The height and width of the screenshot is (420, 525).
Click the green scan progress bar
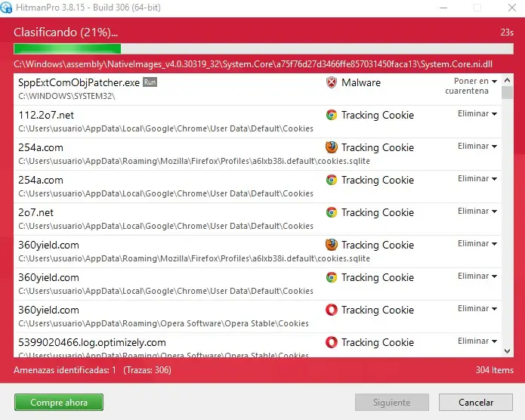pos(68,49)
